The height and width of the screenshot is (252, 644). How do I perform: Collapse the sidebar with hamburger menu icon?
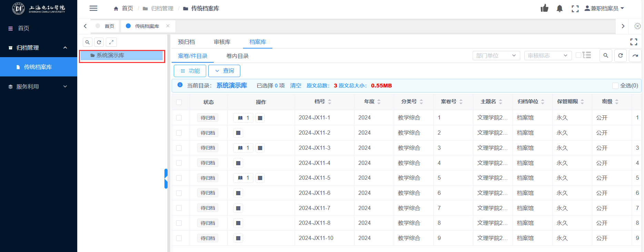click(93, 8)
